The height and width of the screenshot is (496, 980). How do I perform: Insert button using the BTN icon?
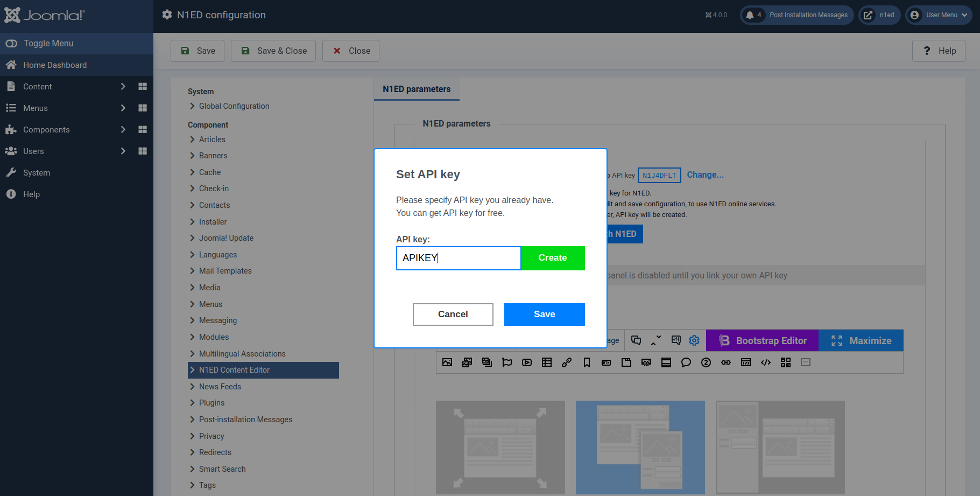[x=607, y=362]
